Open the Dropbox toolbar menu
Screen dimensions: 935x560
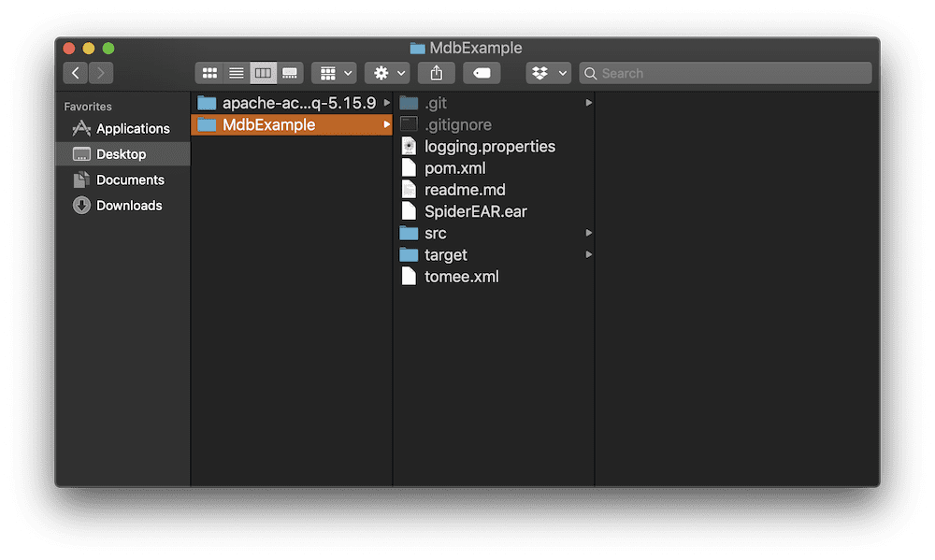tap(548, 73)
